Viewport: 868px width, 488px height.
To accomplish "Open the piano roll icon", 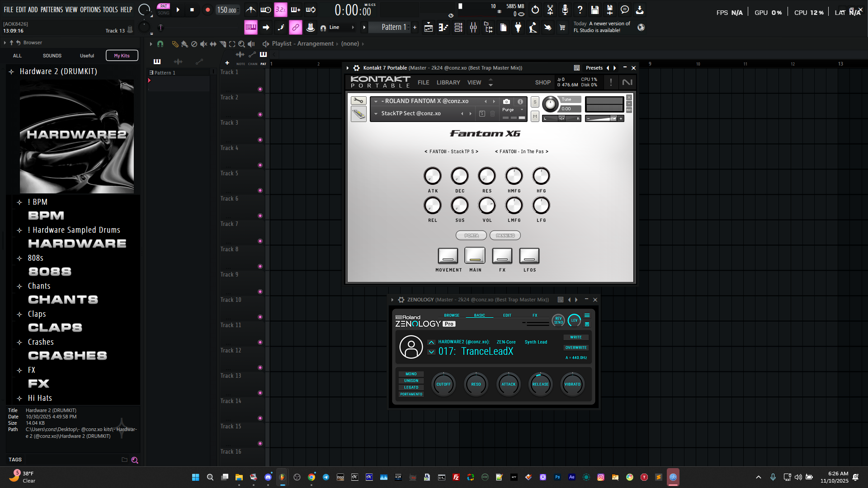I will [443, 28].
